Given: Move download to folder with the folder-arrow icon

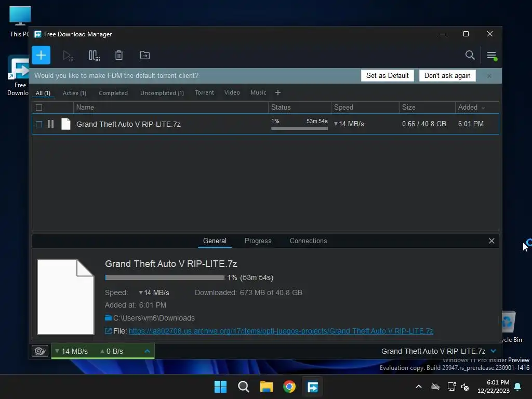Looking at the screenshot, I should 145,55.
